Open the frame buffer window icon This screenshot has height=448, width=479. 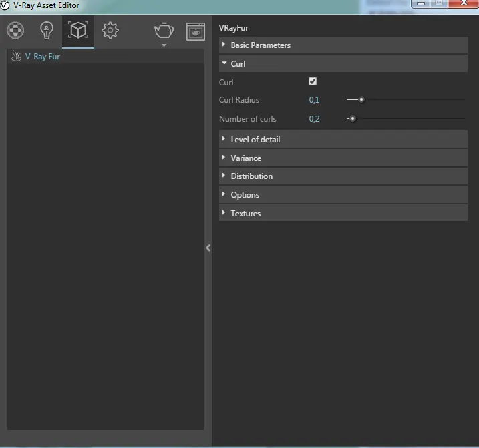195,31
